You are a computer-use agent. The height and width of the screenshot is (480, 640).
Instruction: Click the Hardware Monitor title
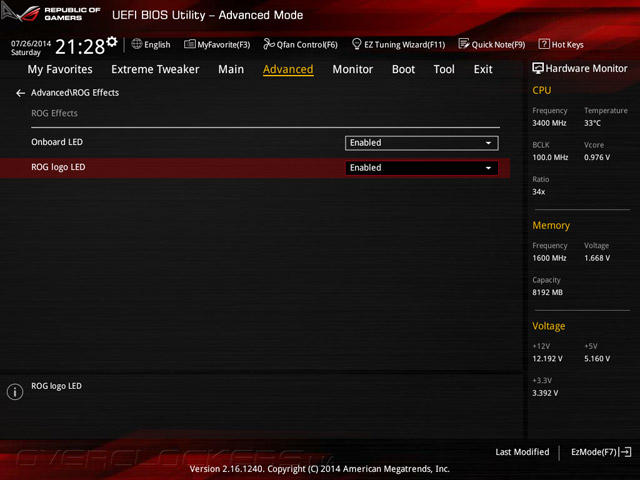[x=586, y=69]
